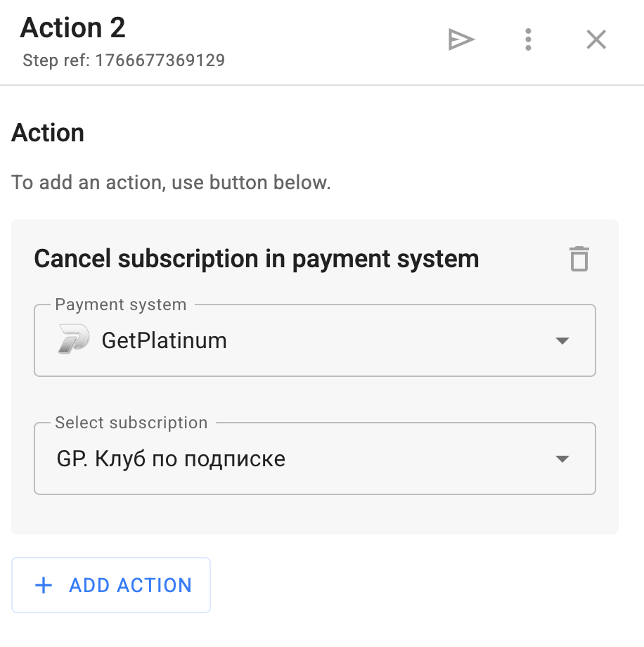Click the send test paper plane icon
This screenshot has width=644, height=647.
point(461,39)
